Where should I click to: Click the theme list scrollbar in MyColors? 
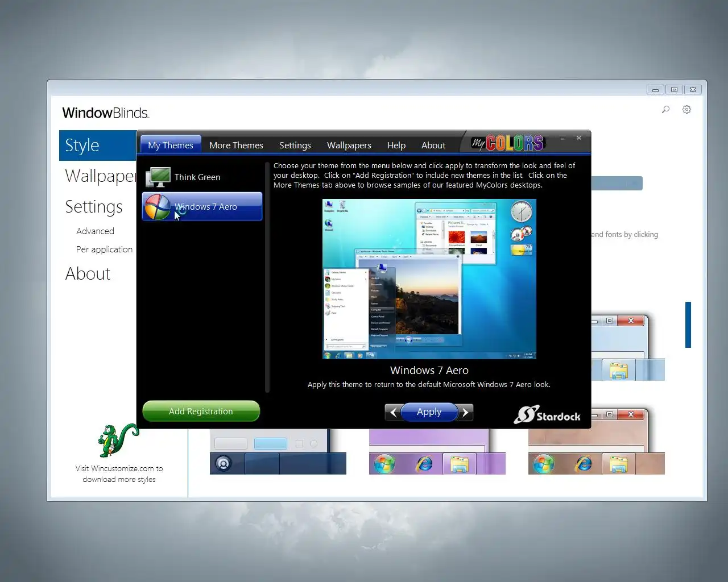pos(267,277)
